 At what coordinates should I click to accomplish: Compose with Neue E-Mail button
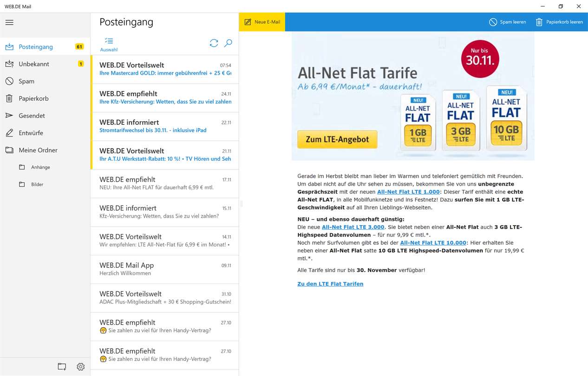pyautogui.click(x=262, y=22)
